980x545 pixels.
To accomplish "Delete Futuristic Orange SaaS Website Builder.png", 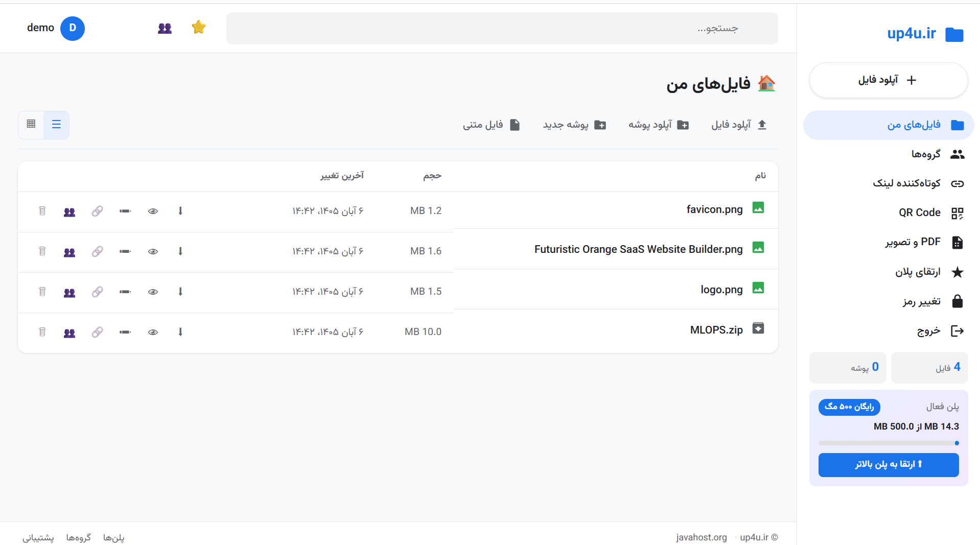I will pyautogui.click(x=42, y=251).
